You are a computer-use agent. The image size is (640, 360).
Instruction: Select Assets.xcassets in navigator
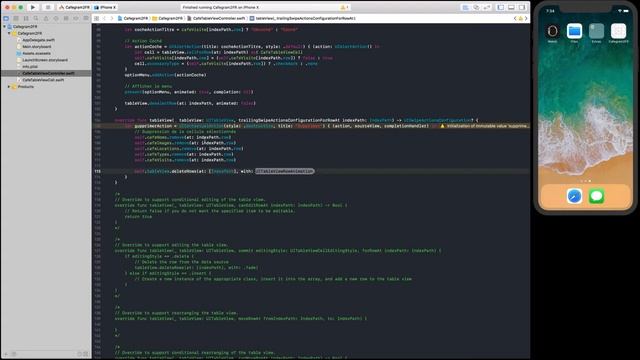coord(36,53)
